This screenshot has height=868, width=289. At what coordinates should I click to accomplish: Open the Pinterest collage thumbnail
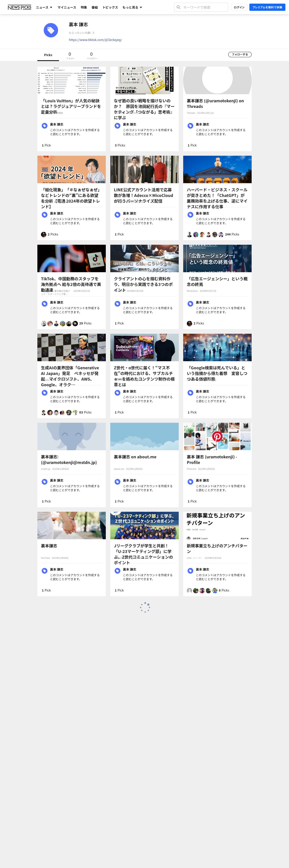pyautogui.click(x=217, y=436)
